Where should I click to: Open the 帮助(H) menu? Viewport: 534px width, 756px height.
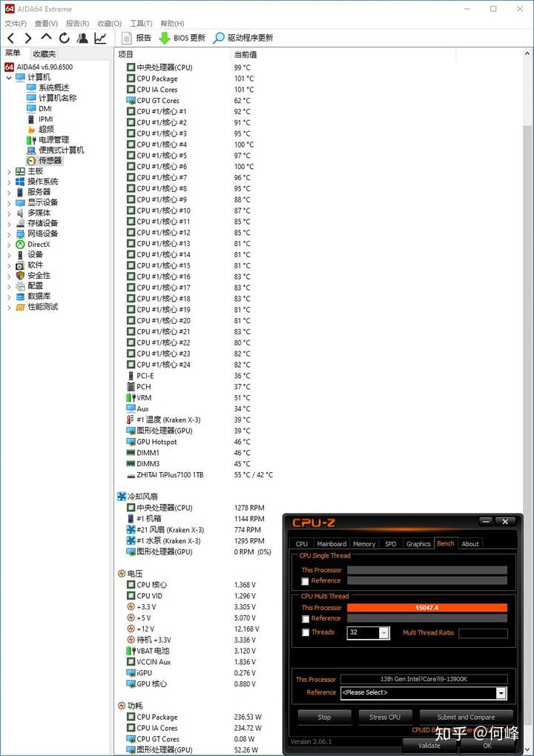pos(172,23)
